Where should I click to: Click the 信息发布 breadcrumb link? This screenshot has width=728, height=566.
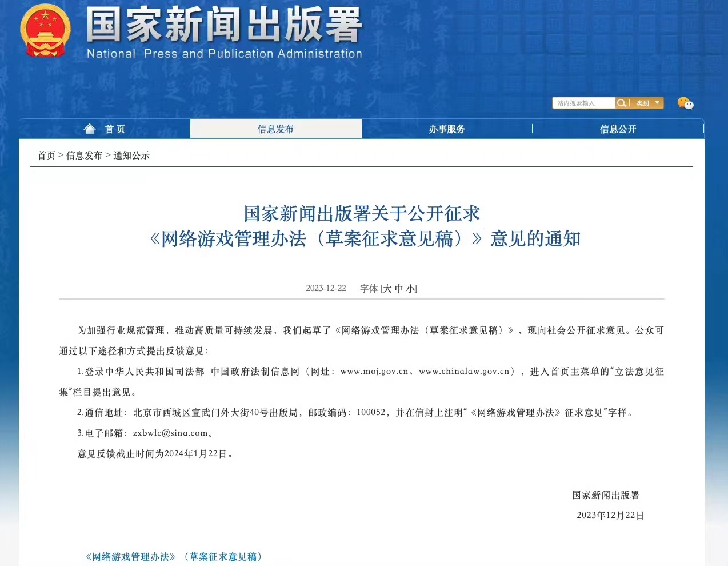click(x=85, y=155)
